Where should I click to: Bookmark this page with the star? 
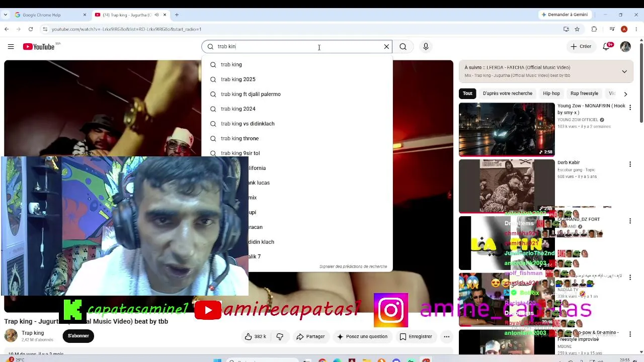pyautogui.click(x=577, y=29)
